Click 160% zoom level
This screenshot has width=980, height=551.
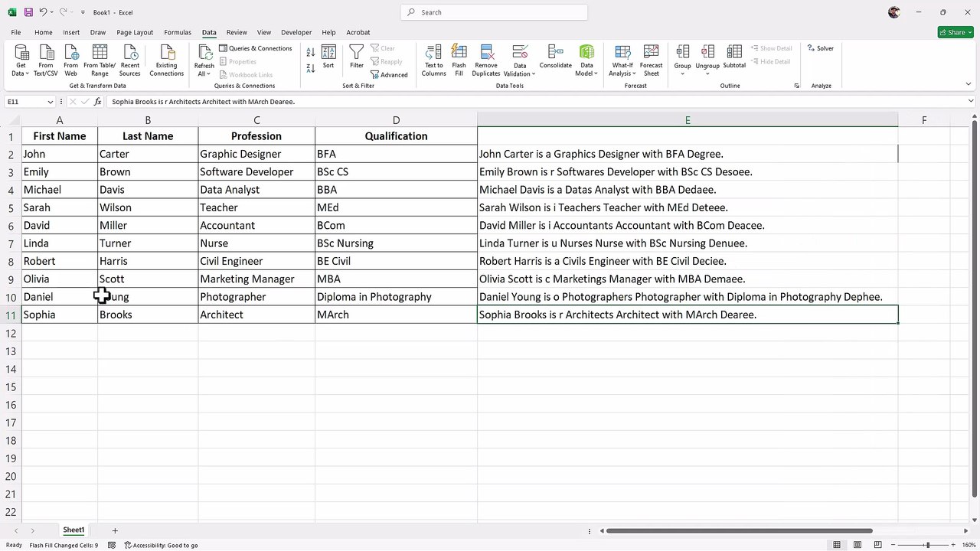pyautogui.click(x=969, y=545)
